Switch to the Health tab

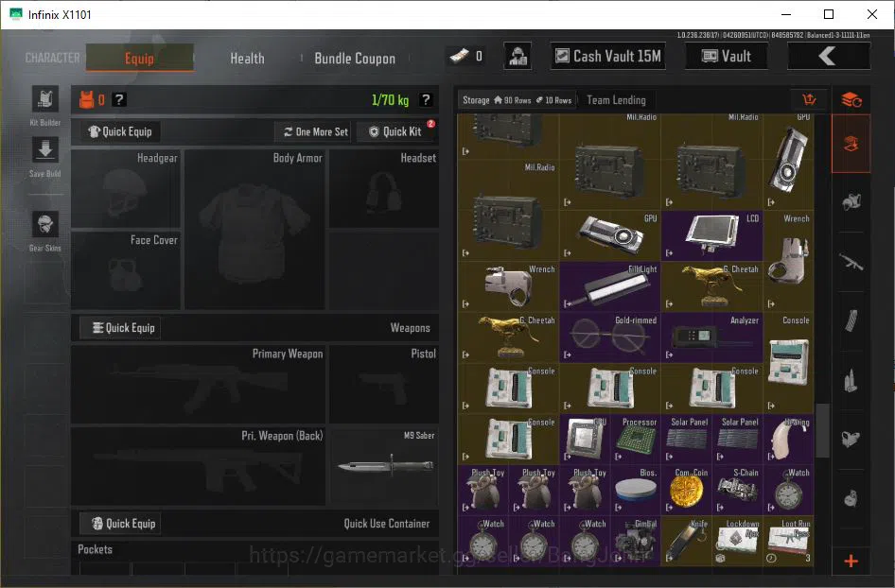(x=247, y=59)
